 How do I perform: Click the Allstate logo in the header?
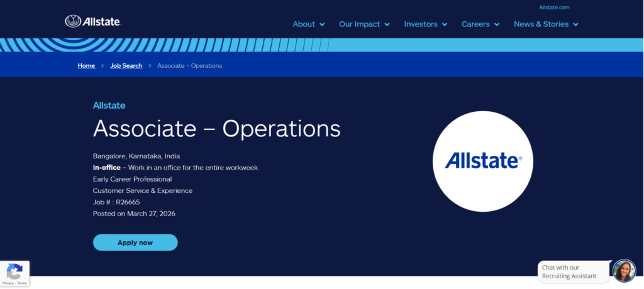pyautogui.click(x=93, y=22)
